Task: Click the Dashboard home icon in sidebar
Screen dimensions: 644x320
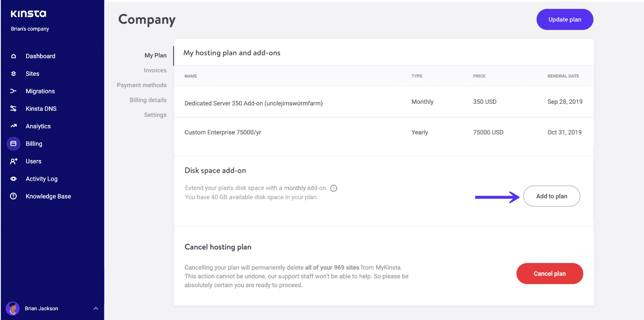Action: coord(13,56)
